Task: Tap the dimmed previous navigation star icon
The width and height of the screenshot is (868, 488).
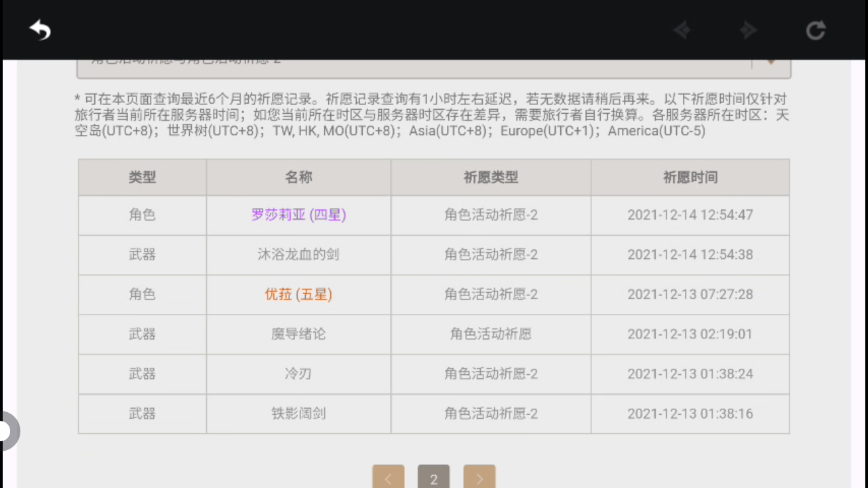Action: click(682, 30)
